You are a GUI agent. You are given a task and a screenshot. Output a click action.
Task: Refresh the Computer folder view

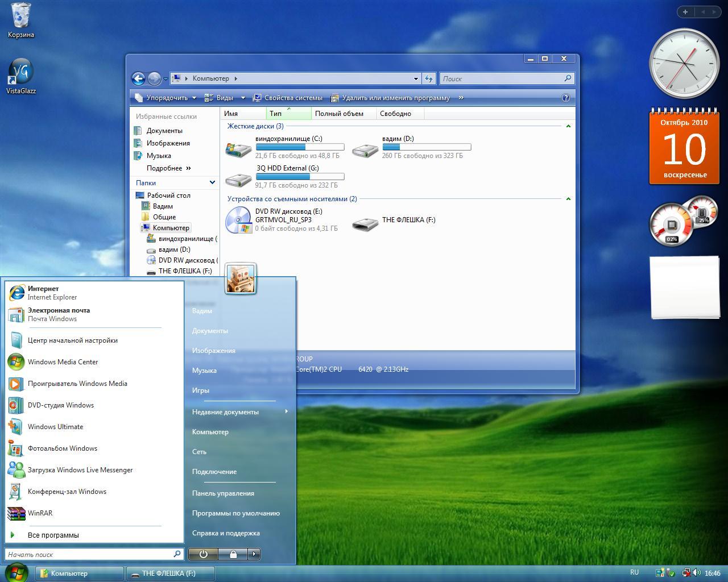point(429,79)
